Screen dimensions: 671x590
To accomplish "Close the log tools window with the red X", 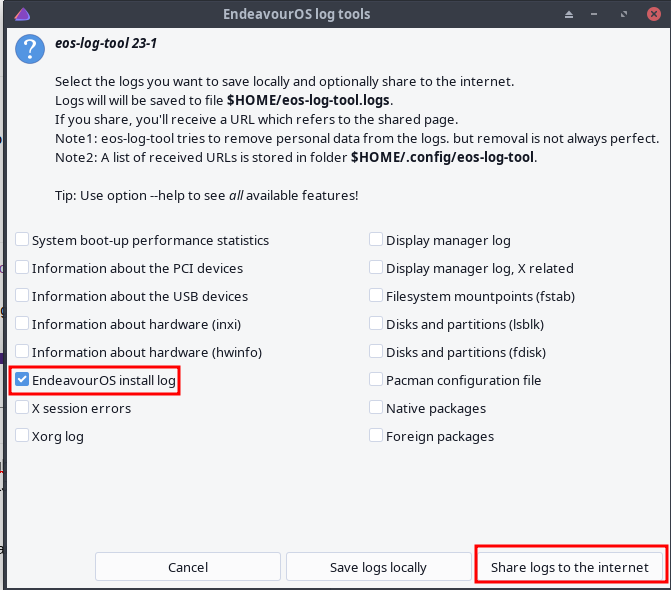I will coord(653,14).
